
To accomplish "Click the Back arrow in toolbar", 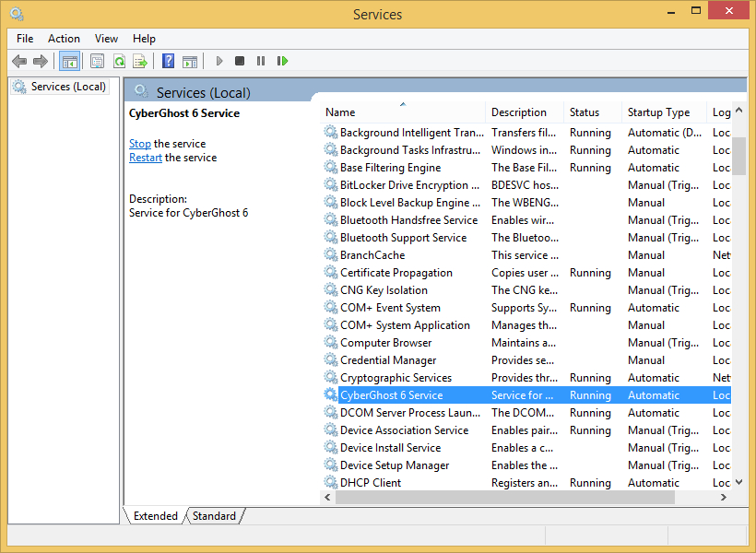I will pyautogui.click(x=19, y=61).
